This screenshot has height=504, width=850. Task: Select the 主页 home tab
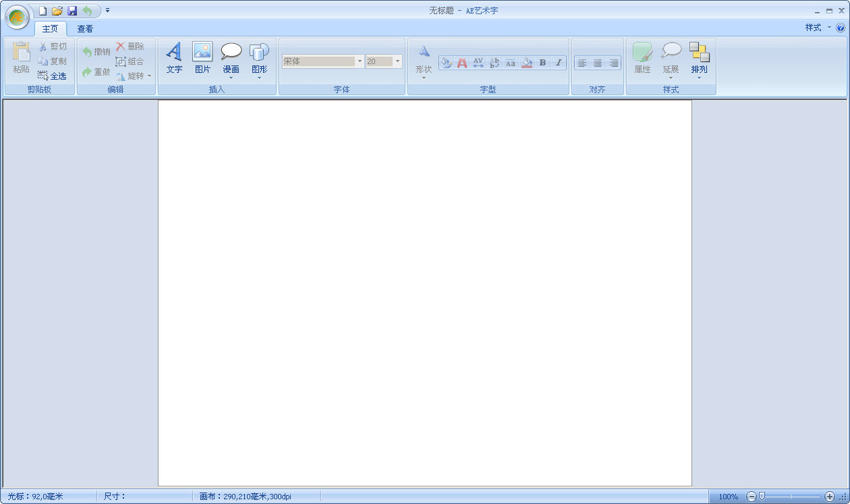tap(51, 29)
